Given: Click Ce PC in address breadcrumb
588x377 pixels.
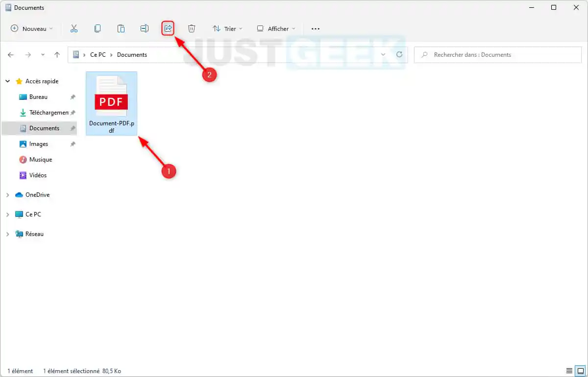Looking at the screenshot, I should (x=98, y=55).
